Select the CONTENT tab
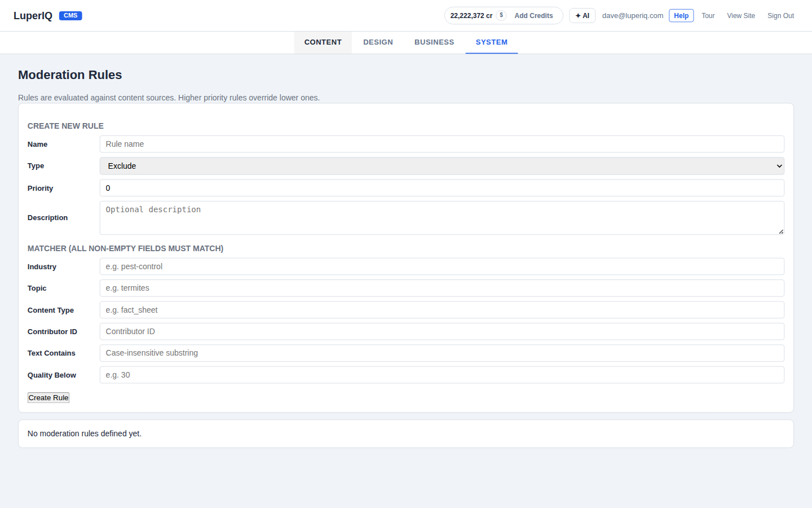The width and height of the screenshot is (812, 508). [x=323, y=42]
